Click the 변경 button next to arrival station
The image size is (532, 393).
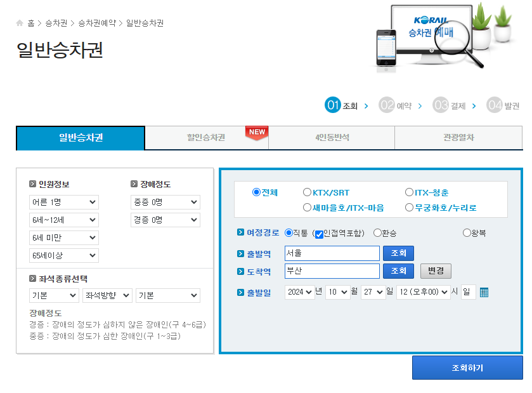pos(436,271)
